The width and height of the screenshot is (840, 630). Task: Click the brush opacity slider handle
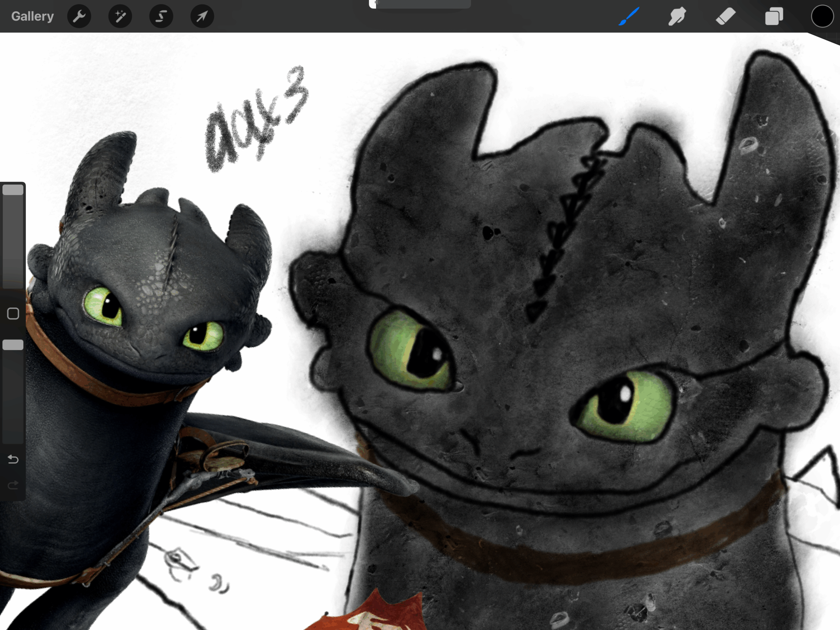tap(13, 345)
